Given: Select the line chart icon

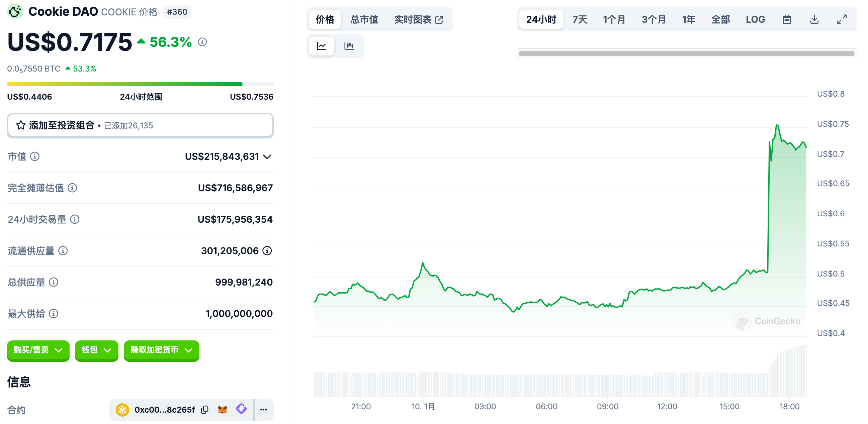Looking at the screenshot, I should click(322, 46).
